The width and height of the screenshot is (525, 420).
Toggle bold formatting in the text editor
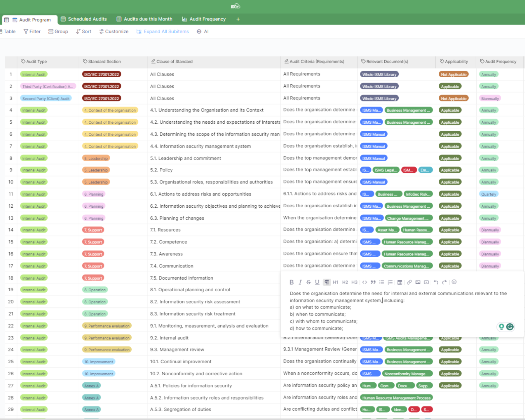point(292,282)
